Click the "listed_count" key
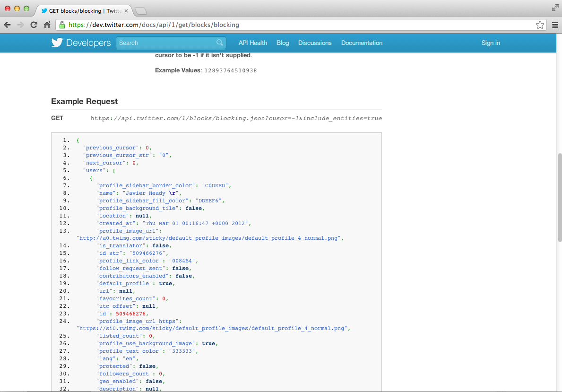The width and height of the screenshot is (562, 392). pos(119,336)
